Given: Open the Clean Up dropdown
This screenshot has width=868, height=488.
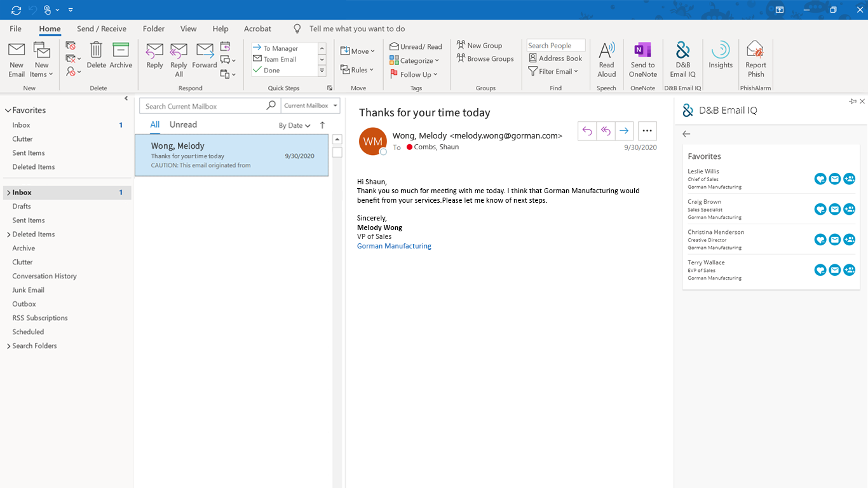Looking at the screenshot, I should [x=74, y=59].
